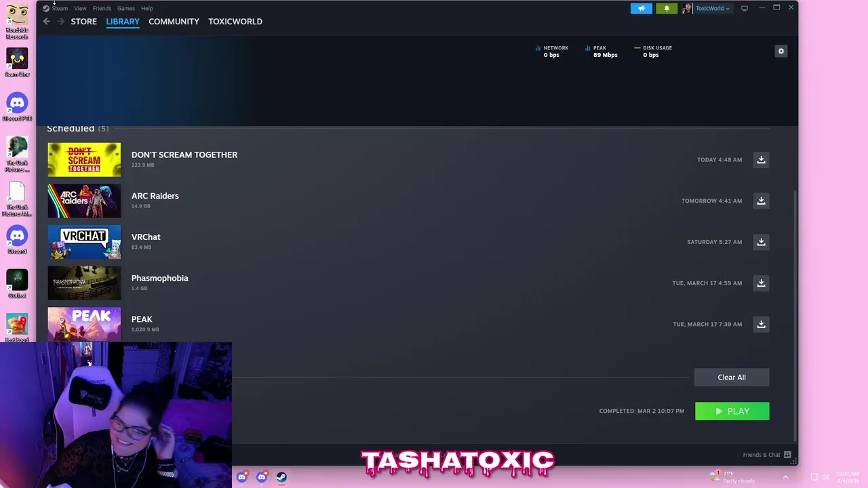The width and height of the screenshot is (868, 488).
Task: Expand the ToxicWorld account dropdown
Action: point(712,8)
